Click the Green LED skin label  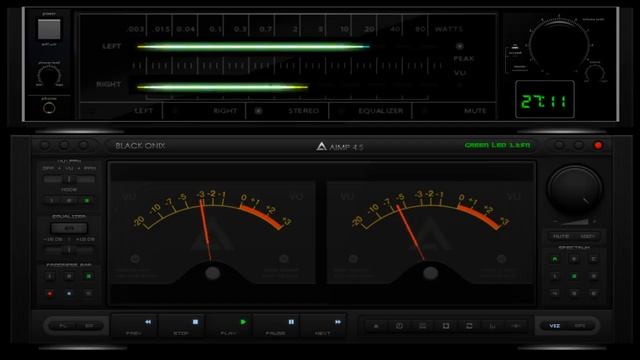[497, 145]
